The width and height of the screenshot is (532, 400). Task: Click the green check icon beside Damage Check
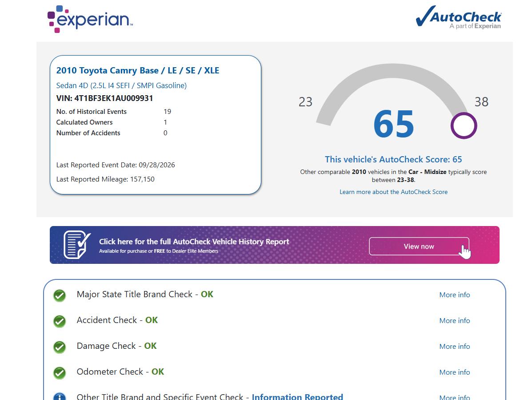pyautogui.click(x=60, y=347)
